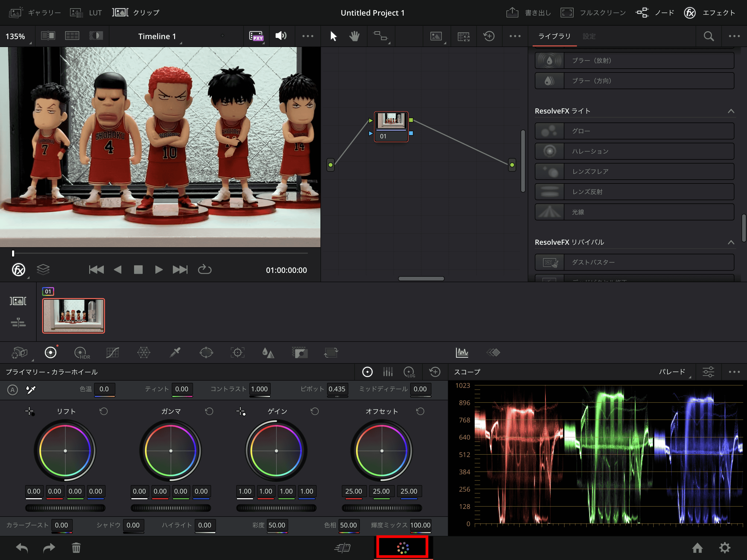The width and height of the screenshot is (747, 560).
Task: Open the Qualifier eyedropper tool
Action: (175, 353)
